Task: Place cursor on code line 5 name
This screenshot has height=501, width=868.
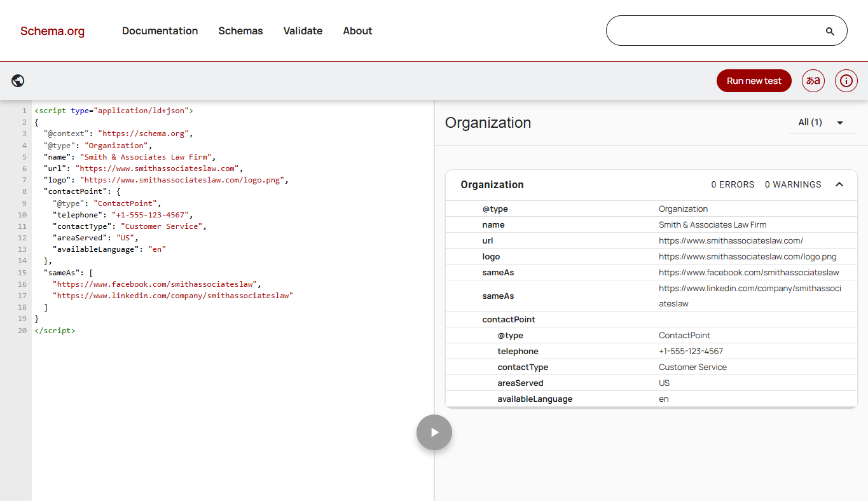Action: click(127, 157)
